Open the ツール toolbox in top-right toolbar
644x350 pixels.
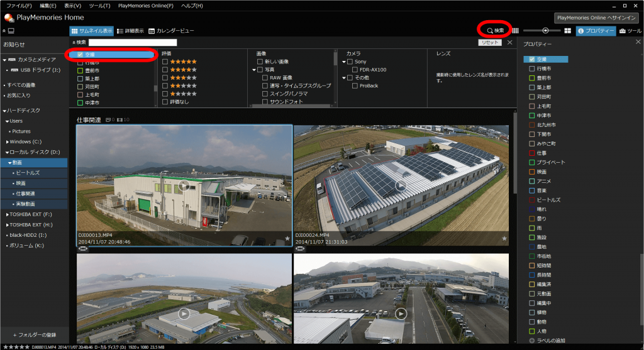click(630, 31)
